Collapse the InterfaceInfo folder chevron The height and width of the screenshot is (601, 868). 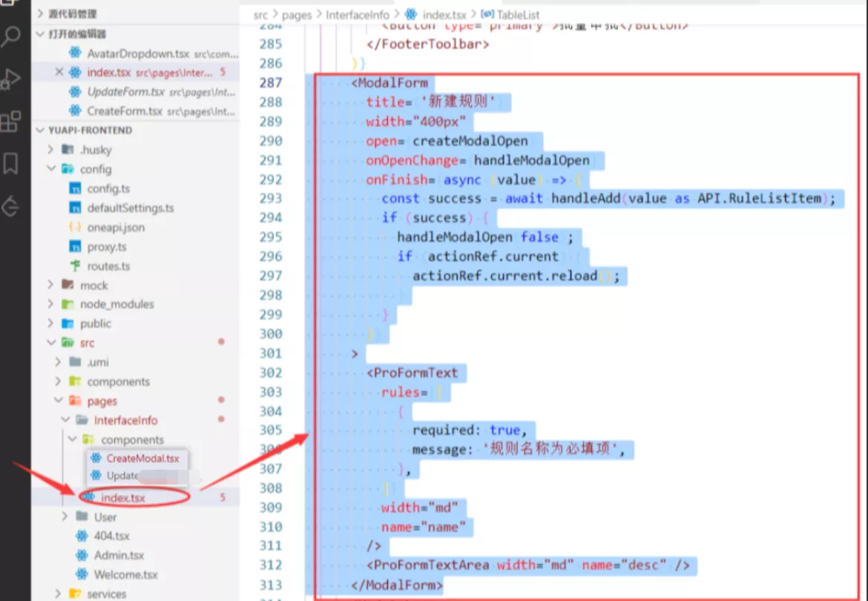65,420
